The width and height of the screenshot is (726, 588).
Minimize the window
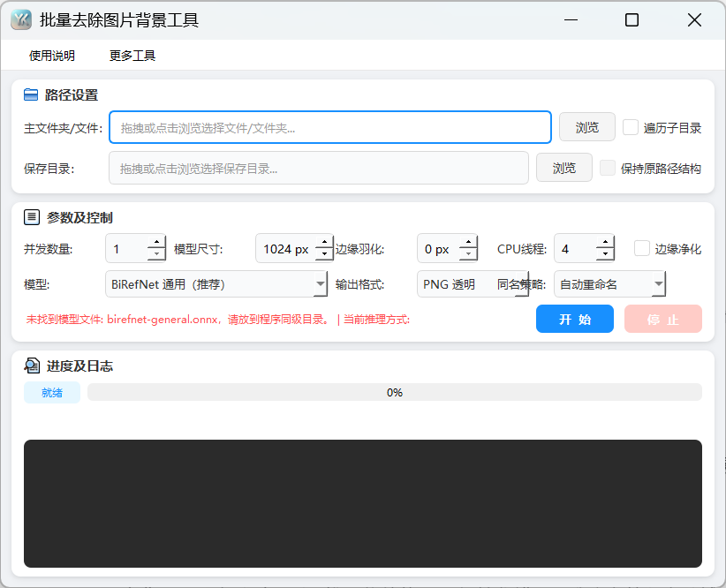(x=571, y=20)
